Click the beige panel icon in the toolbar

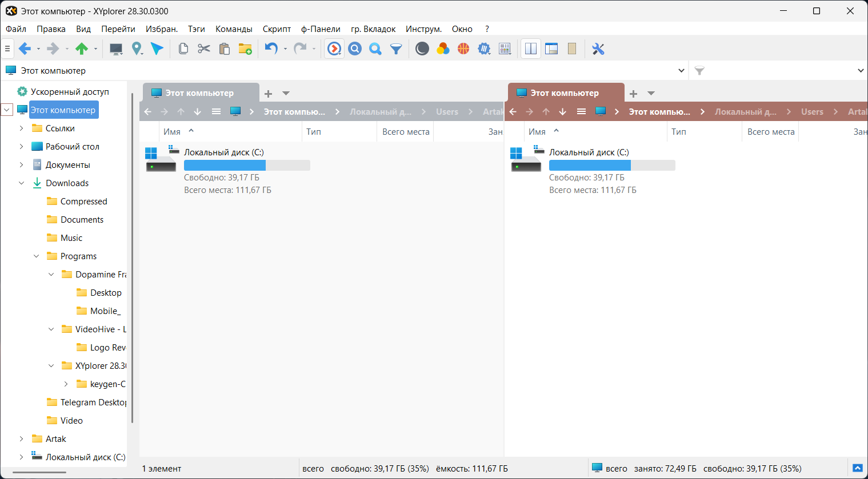[x=572, y=49]
